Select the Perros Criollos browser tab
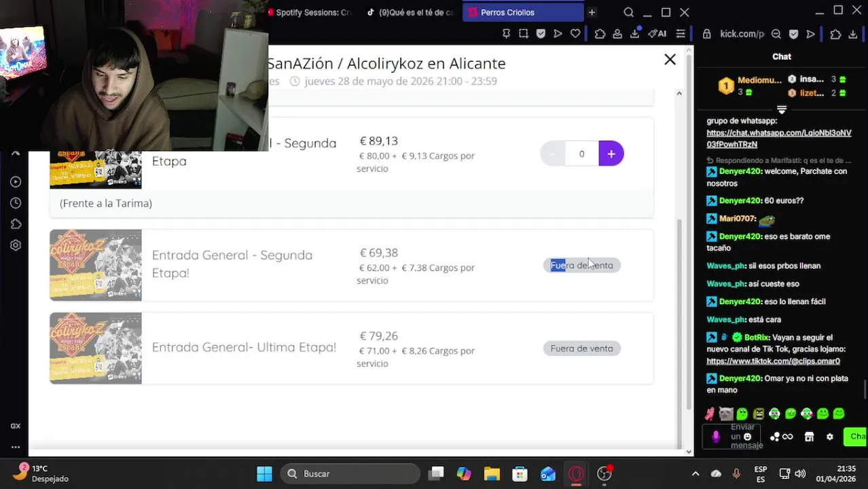Image resolution: width=868 pixels, height=489 pixels. pos(524,12)
